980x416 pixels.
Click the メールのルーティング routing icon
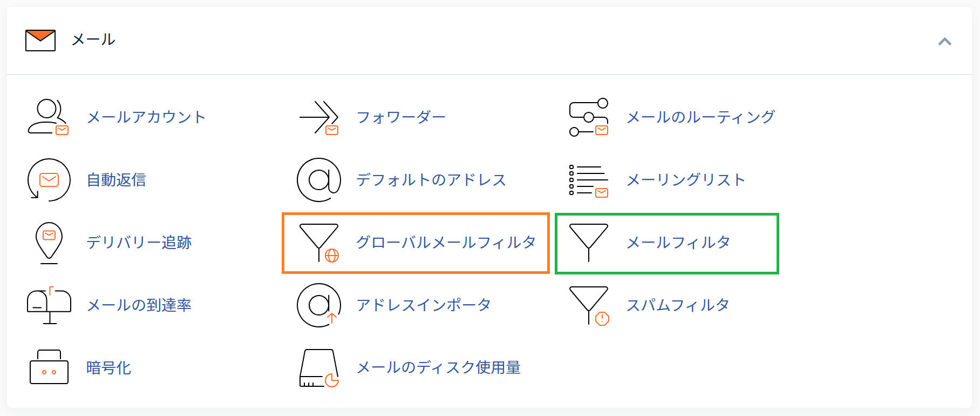(589, 117)
